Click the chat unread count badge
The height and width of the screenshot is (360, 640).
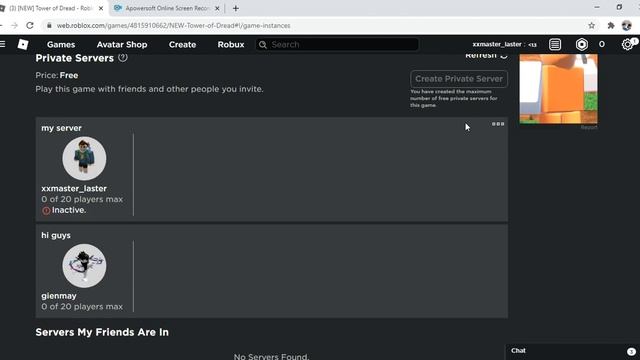tap(631, 351)
